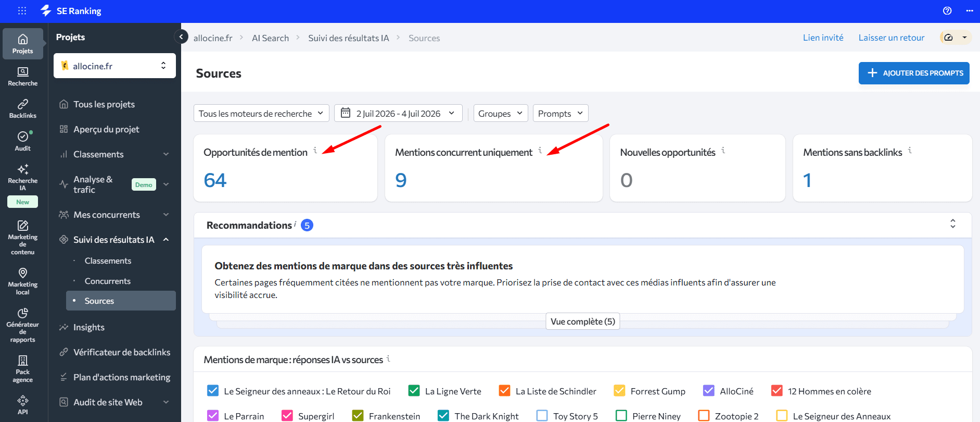Open Recherche IA in the left rail

(x=23, y=177)
